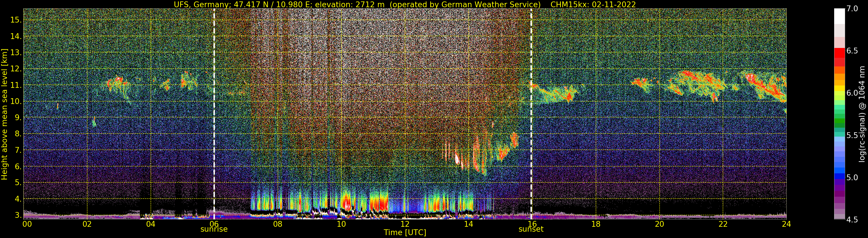
Task: Click the "02" time axis tick label
Action: pyautogui.click(x=87, y=224)
